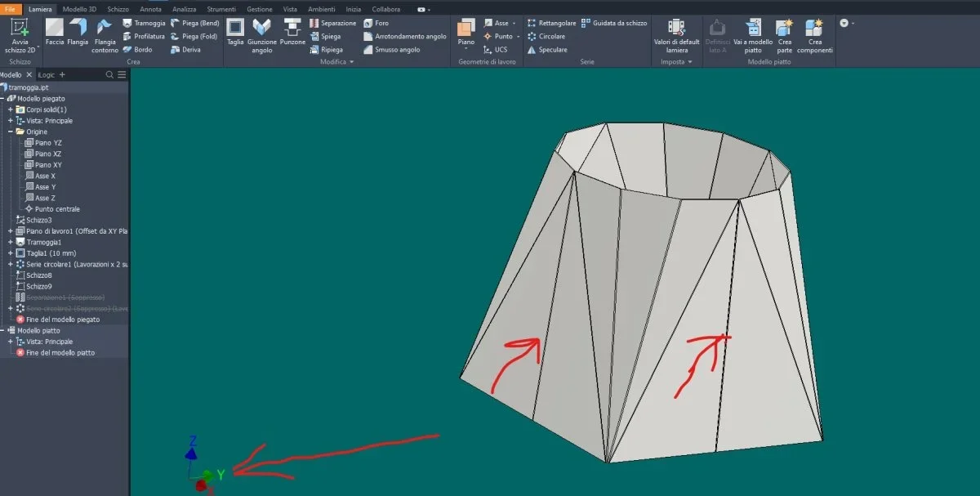Select the Speculare mirror tool
The height and width of the screenshot is (496, 980).
tap(546, 50)
